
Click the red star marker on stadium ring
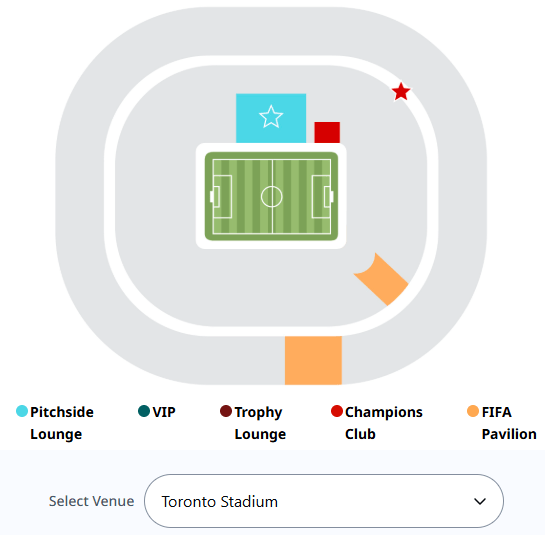coord(401,92)
